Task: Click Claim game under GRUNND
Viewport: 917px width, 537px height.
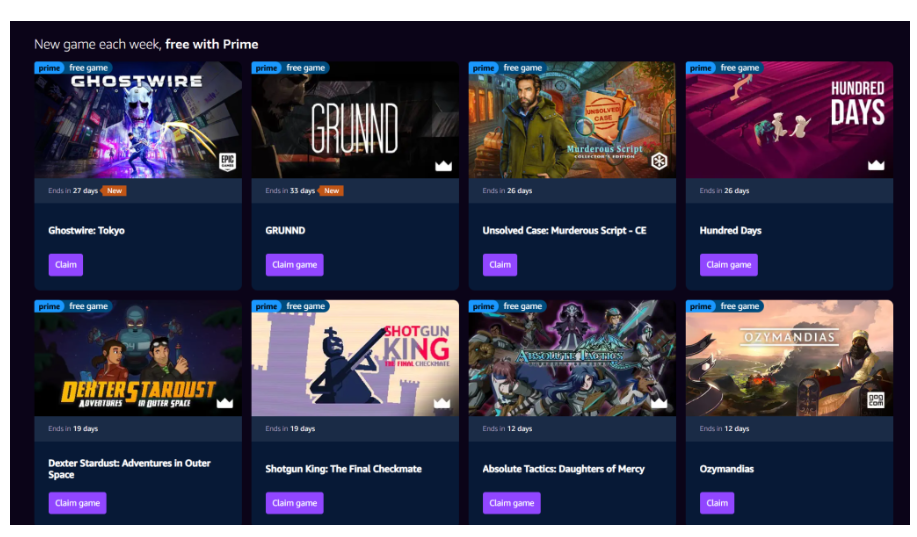Action: (x=294, y=264)
